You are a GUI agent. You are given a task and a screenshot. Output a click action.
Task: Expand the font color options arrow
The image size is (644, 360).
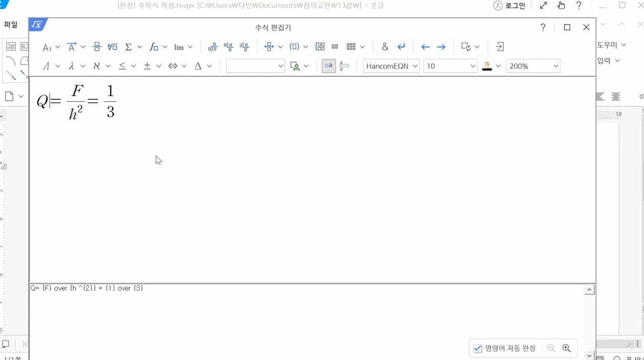click(x=498, y=66)
